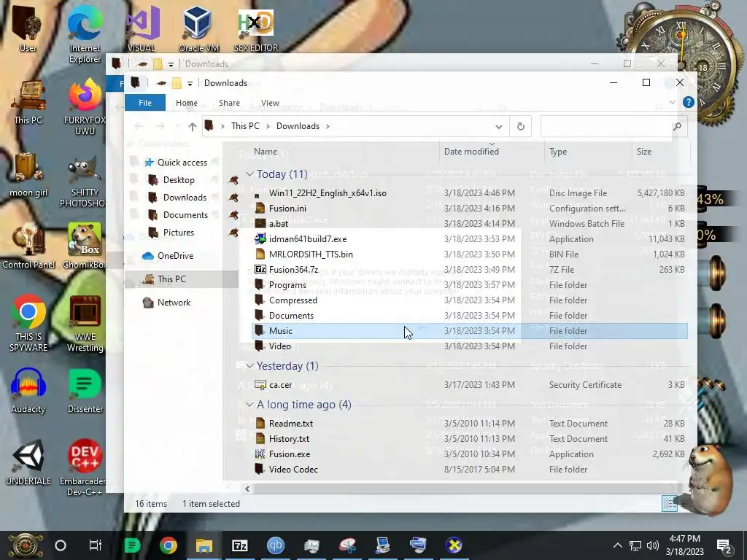Open the notification center icon
747x560 pixels.
point(724,546)
